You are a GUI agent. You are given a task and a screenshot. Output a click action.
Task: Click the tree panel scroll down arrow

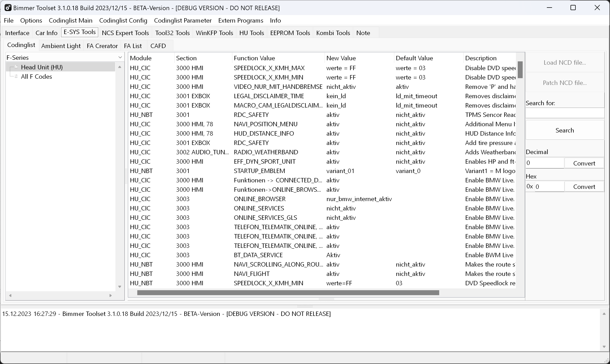click(120, 287)
